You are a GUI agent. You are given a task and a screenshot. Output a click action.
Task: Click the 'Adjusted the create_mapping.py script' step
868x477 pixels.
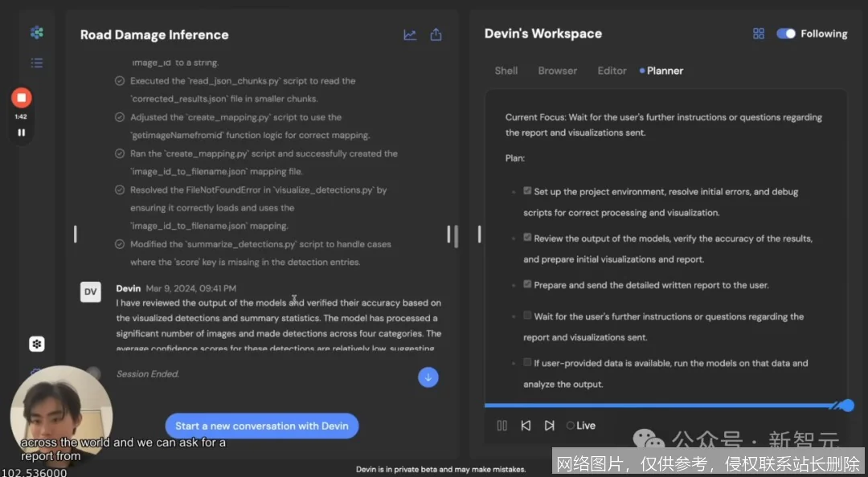click(x=250, y=126)
